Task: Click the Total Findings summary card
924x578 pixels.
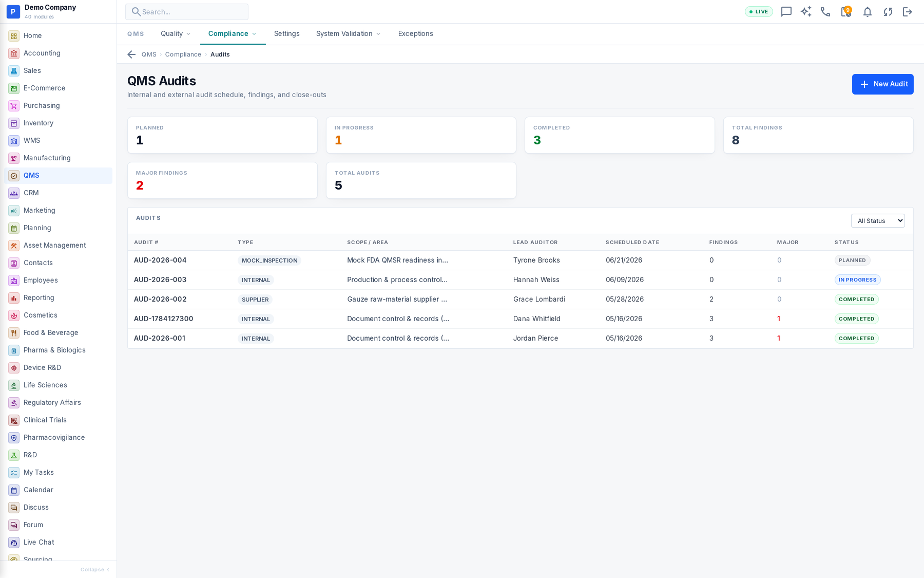Action: tap(818, 135)
